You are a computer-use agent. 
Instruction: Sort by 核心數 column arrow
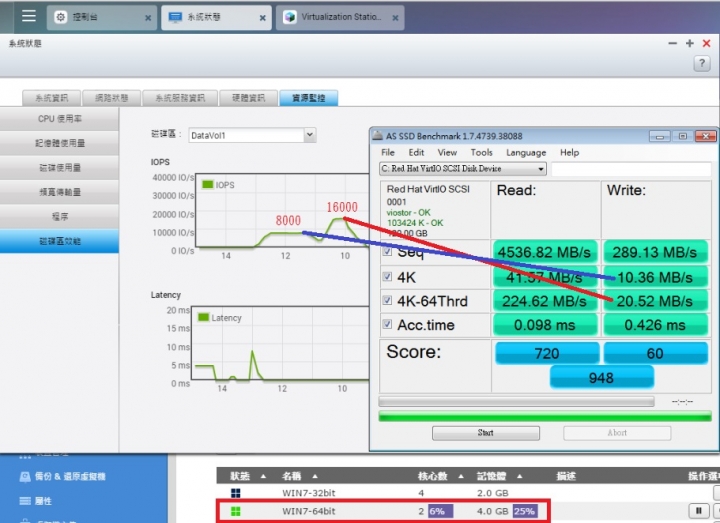pyautogui.click(x=461, y=476)
